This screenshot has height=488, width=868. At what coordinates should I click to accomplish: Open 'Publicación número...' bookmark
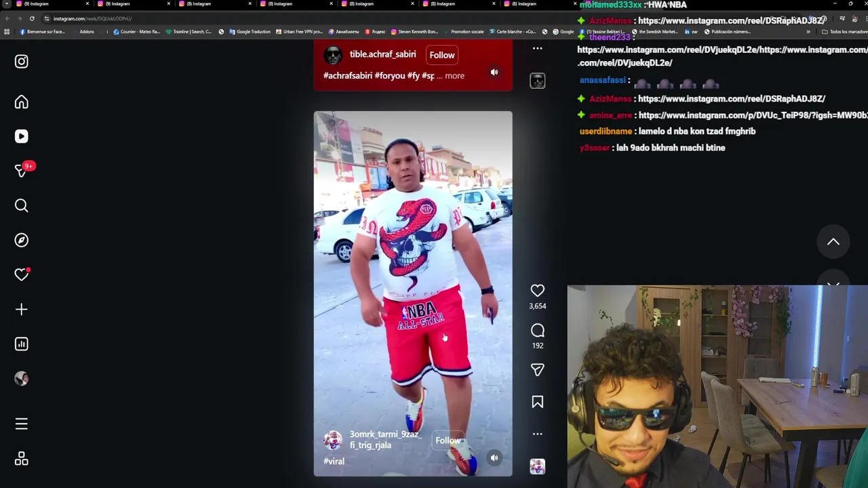(728, 32)
